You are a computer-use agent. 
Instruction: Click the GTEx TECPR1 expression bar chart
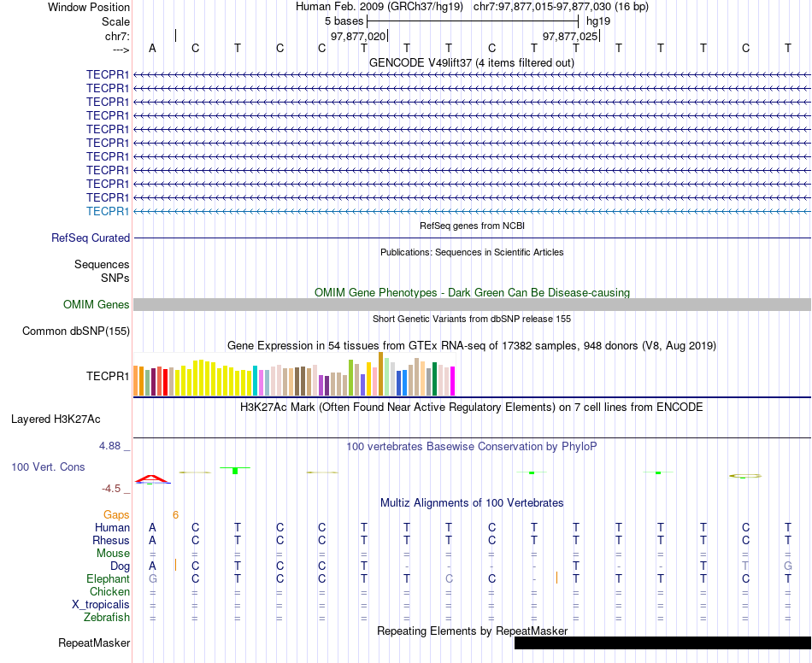click(294, 373)
